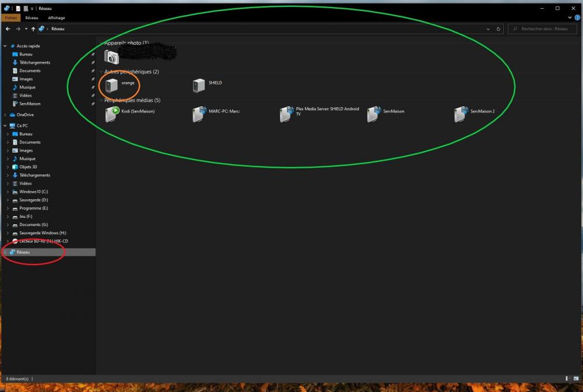Open Jeu (F:) drive
This screenshot has height=392, width=583.
(x=26, y=216)
